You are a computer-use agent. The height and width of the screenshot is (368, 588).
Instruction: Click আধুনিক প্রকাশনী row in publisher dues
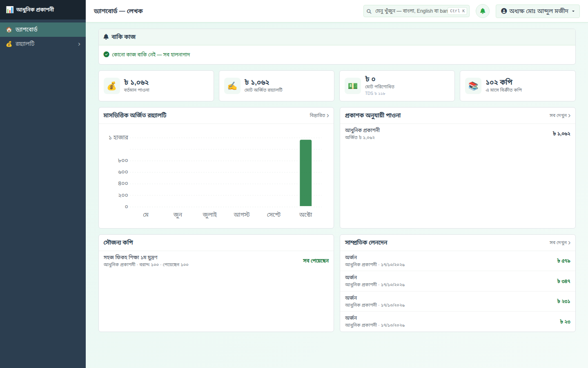(x=458, y=134)
